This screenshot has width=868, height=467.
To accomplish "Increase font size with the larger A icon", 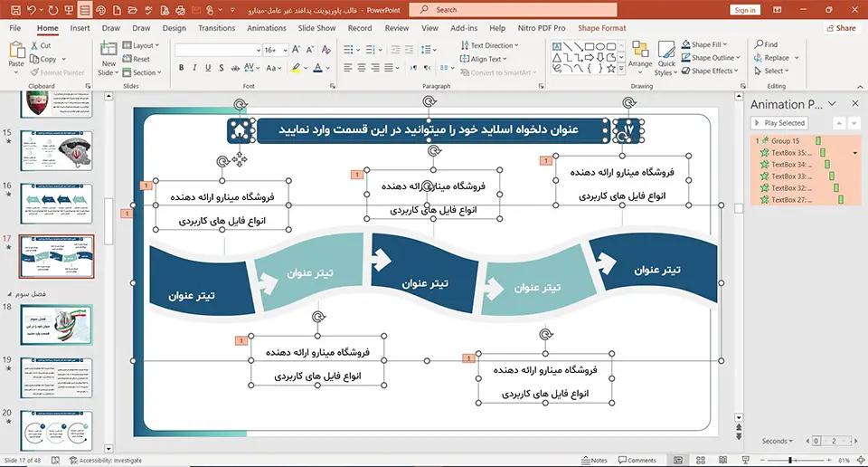I will (297, 50).
